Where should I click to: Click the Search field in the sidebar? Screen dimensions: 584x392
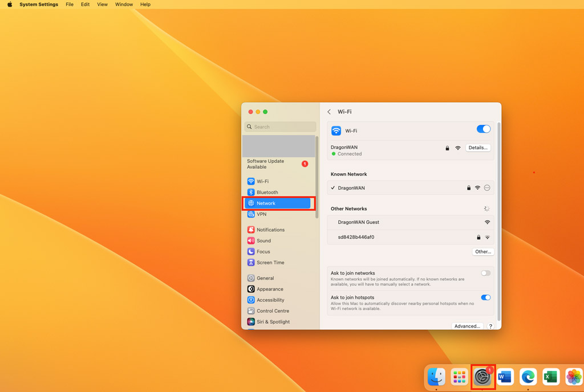pyautogui.click(x=280, y=126)
